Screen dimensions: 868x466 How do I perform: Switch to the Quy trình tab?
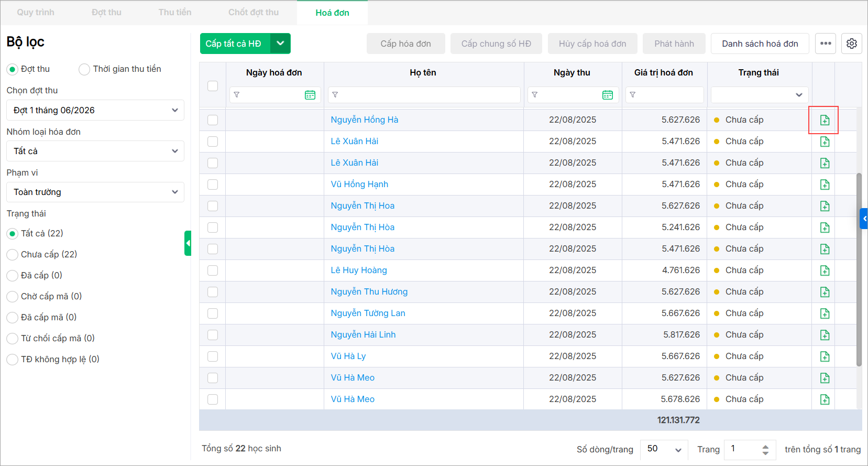(x=36, y=13)
